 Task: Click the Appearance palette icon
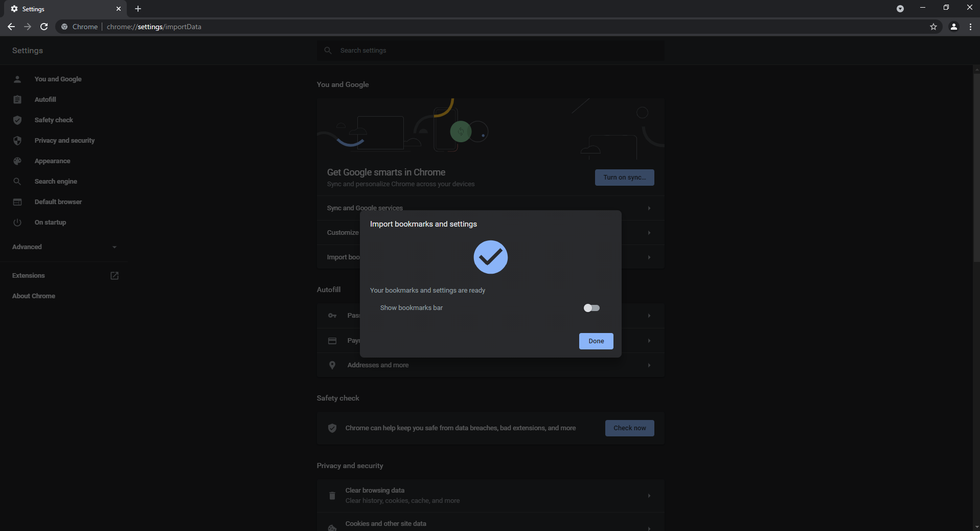tap(17, 161)
